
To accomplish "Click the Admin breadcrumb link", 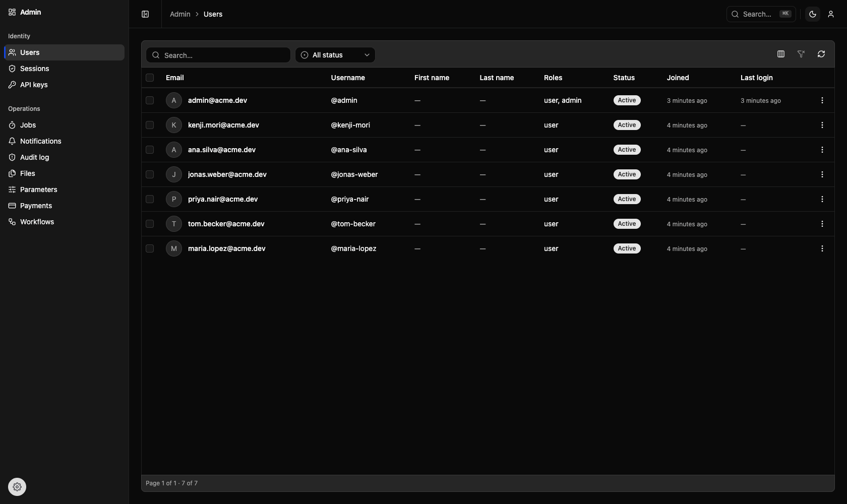I will coord(180,14).
